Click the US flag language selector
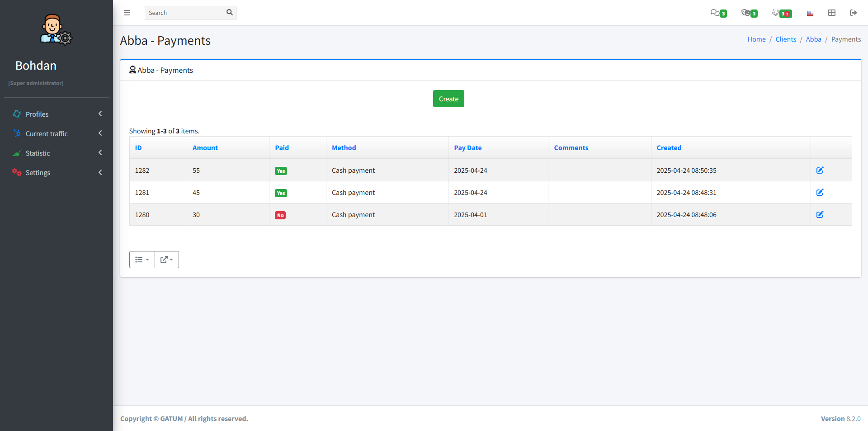Image resolution: width=868 pixels, height=431 pixels. pyautogui.click(x=810, y=13)
